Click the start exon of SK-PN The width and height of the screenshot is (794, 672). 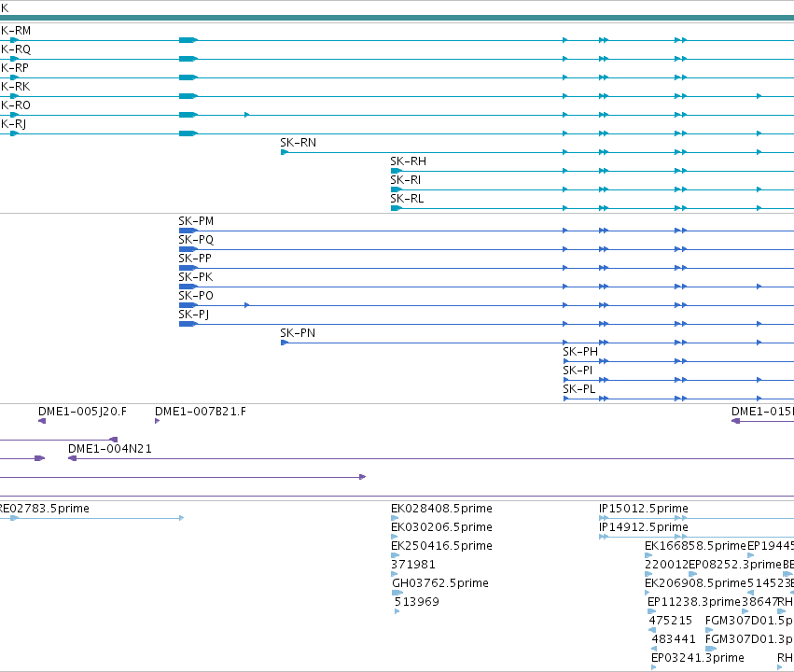click(x=284, y=343)
